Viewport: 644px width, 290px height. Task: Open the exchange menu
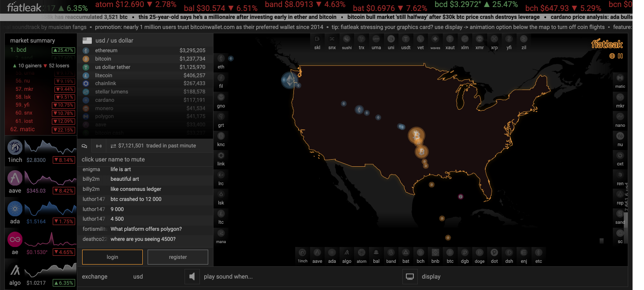coord(94,276)
